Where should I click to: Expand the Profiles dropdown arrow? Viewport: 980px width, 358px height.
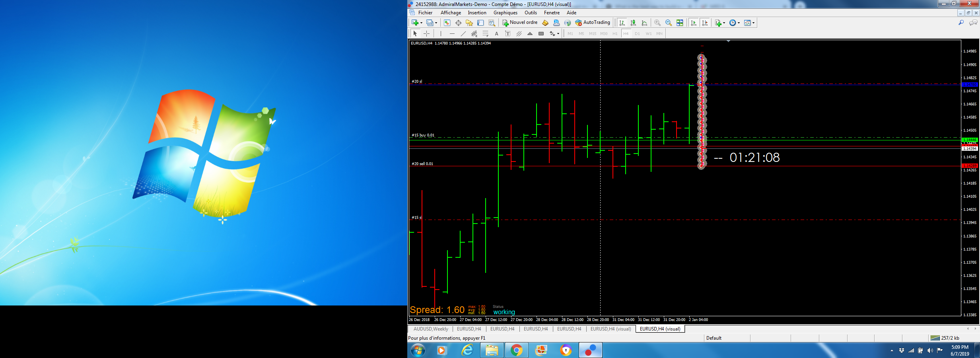tap(436, 23)
